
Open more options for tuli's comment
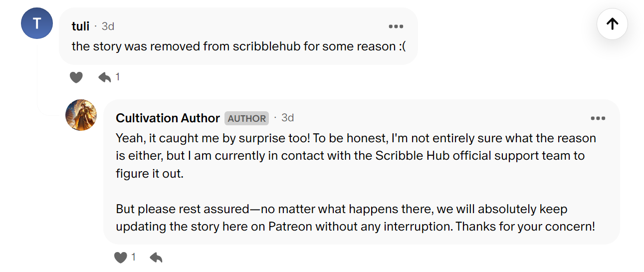(x=396, y=26)
